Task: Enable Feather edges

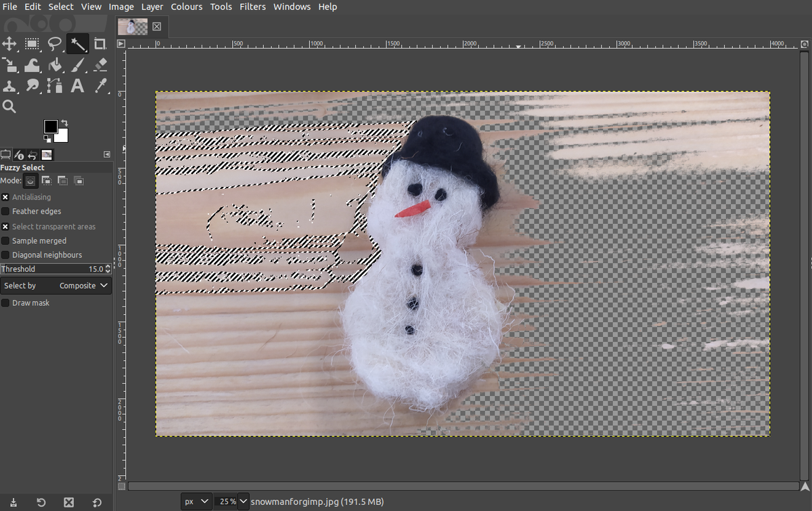Action: pos(7,211)
